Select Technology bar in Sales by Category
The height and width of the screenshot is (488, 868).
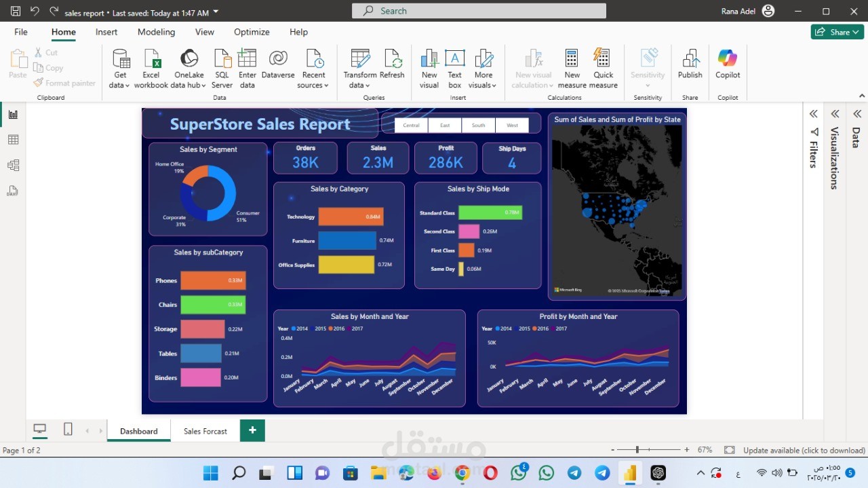click(351, 217)
